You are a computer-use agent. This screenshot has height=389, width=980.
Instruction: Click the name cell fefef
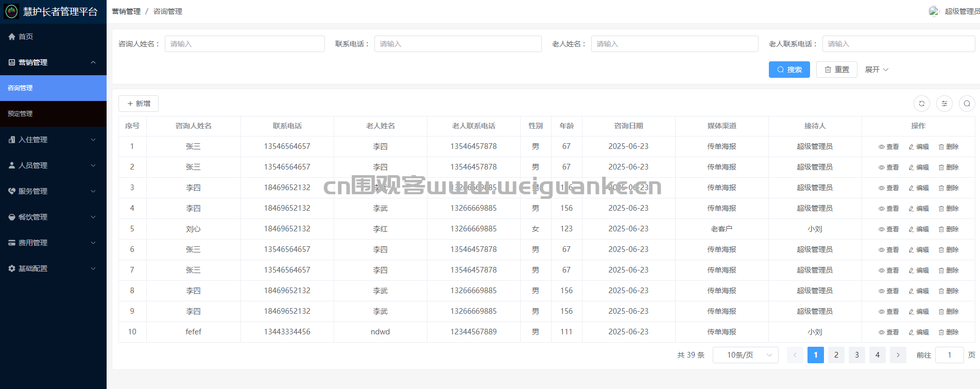point(194,332)
